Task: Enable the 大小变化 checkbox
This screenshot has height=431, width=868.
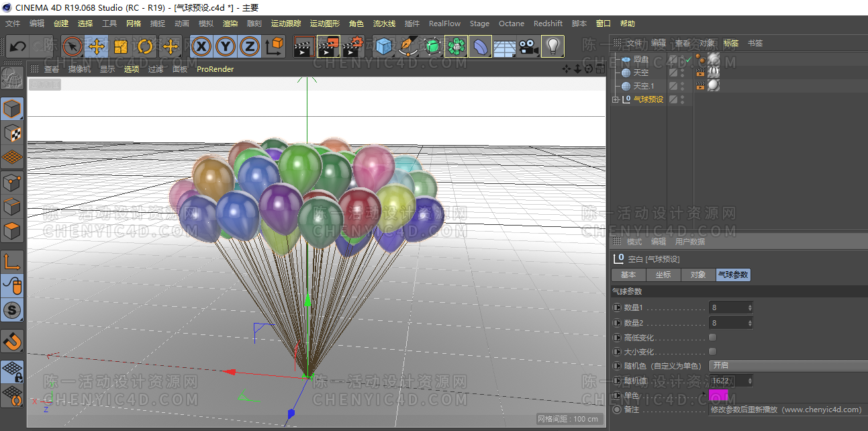Action: coord(712,352)
